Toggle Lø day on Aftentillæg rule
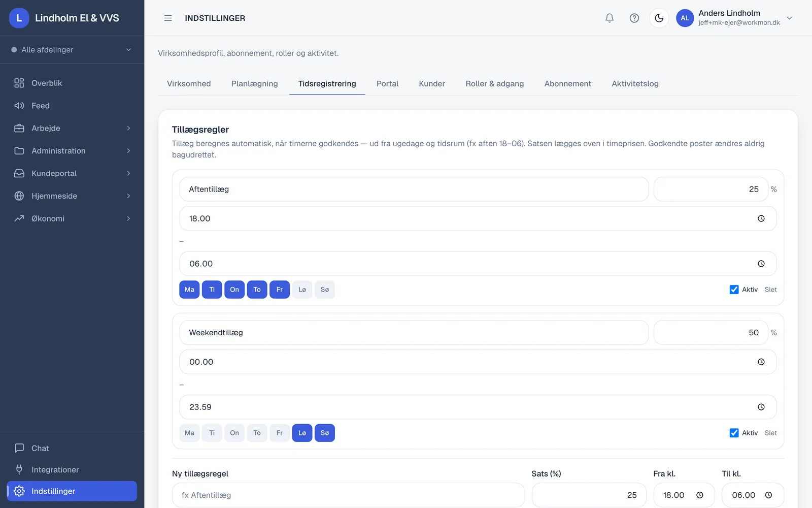 (302, 290)
